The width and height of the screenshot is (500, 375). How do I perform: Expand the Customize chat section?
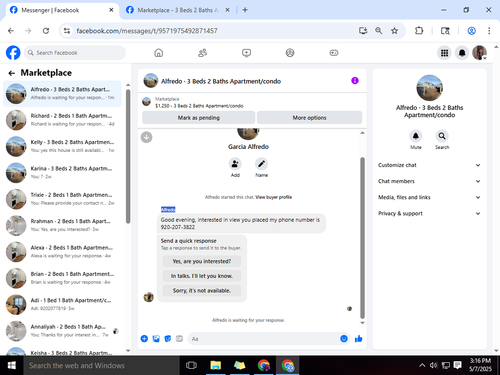(429, 165)
